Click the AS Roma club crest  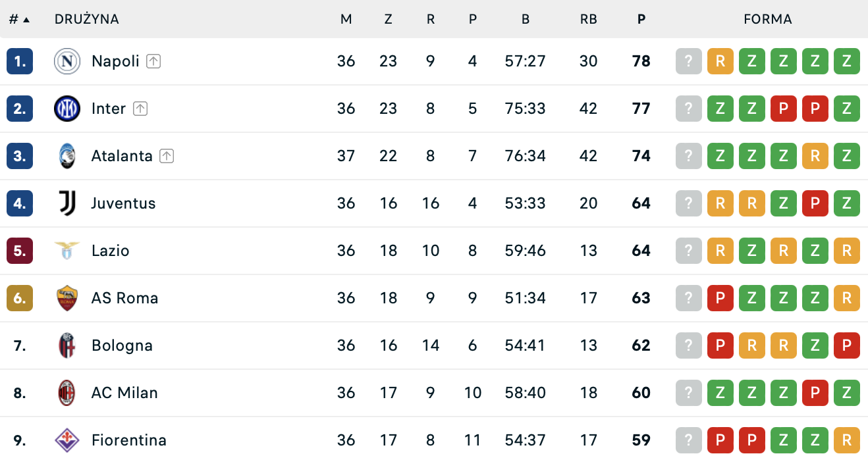(x=67, y=297)
